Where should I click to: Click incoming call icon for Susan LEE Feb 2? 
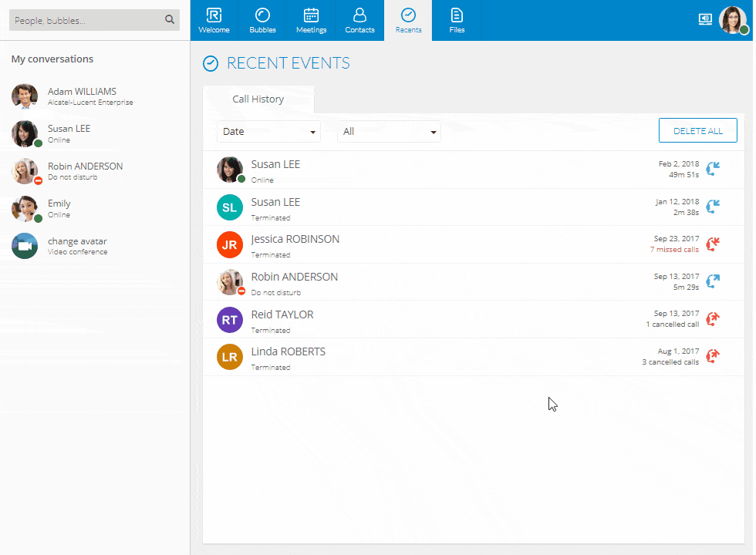[x=713, y=169]
